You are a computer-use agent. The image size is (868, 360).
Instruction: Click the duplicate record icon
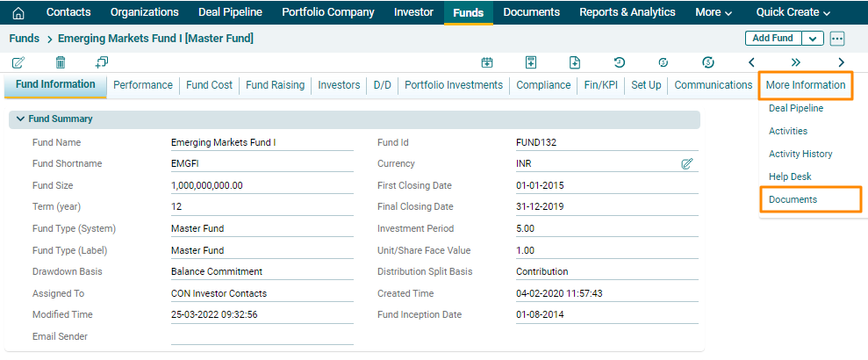click(x=102, y=62)
